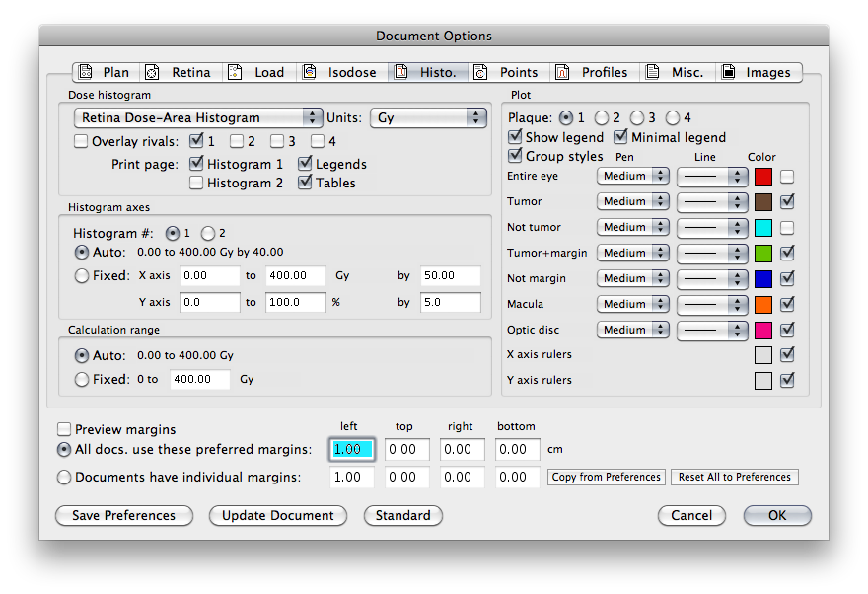Click the Misc. tab icon
Viewport: 868px width, 594px height.
coord(652,72)
